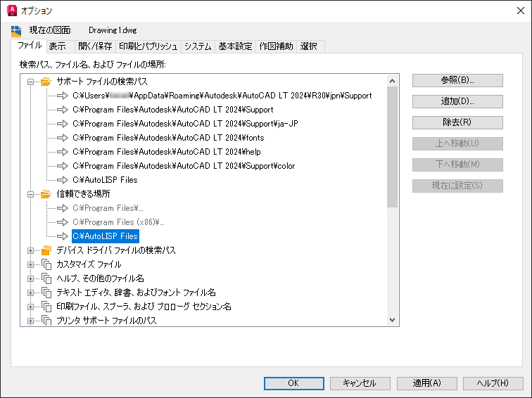Switch to the 選択 tab
This screenshot has width=532, height=398.
309,46
